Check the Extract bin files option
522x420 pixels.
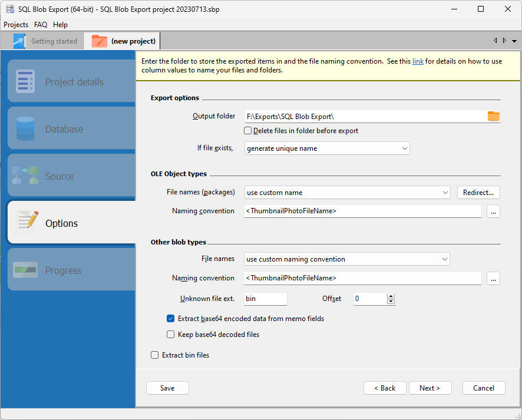pyautogui.click(x=154, y=355)
